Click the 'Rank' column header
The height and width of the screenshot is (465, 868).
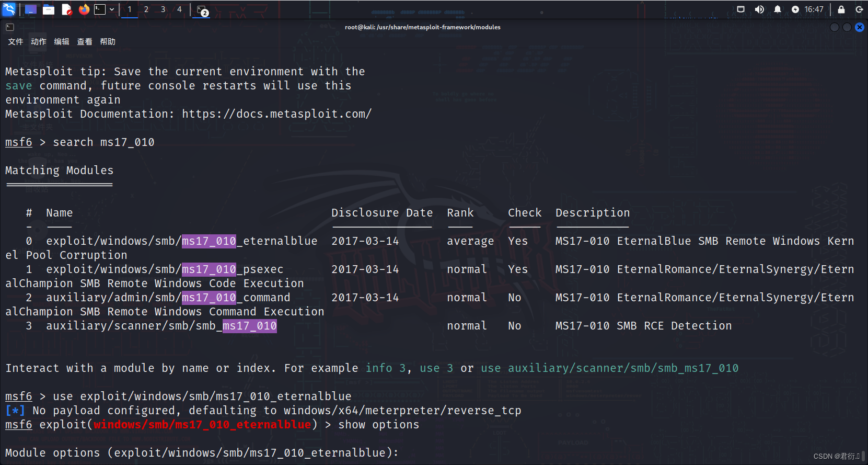[x=460, y=213]
